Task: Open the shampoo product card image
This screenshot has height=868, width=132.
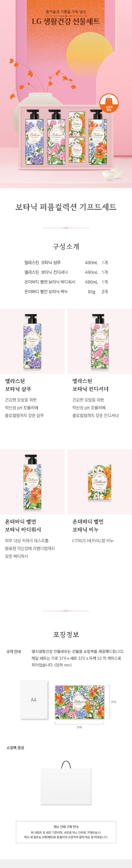Action: tap(32, 341)
